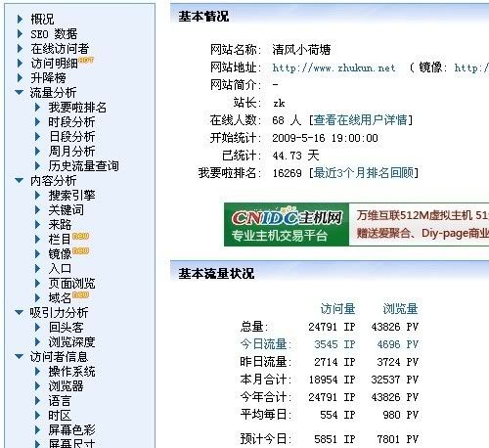Open 最近3个月排名回顾 link
The width and height of the screenshot is (489, 448).
363,172
